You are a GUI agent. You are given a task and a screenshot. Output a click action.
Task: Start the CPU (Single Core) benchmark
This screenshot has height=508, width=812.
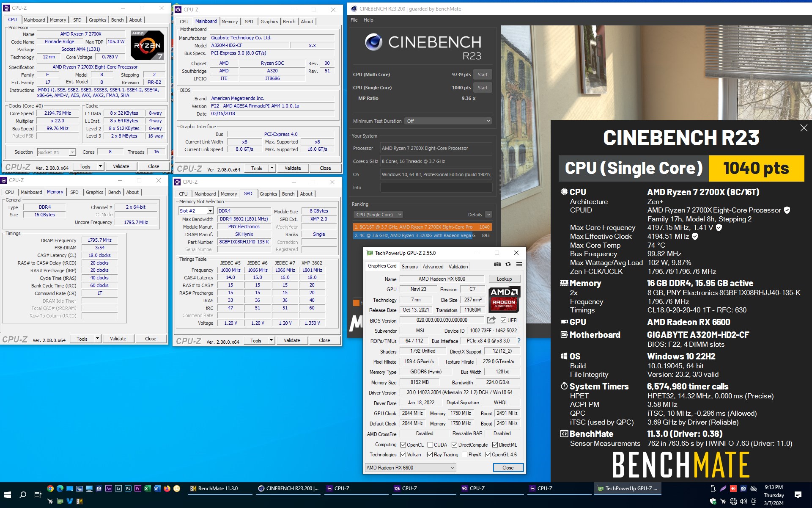point(483,88)
